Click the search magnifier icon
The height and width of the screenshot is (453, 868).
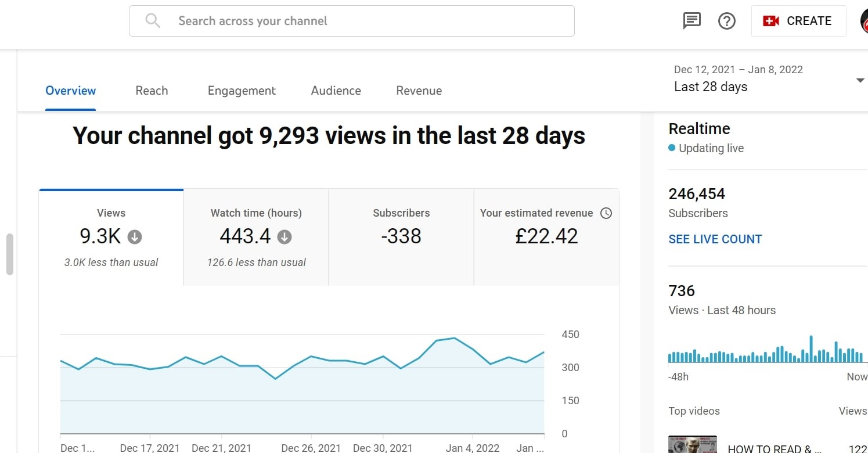(x=153, y=21)
